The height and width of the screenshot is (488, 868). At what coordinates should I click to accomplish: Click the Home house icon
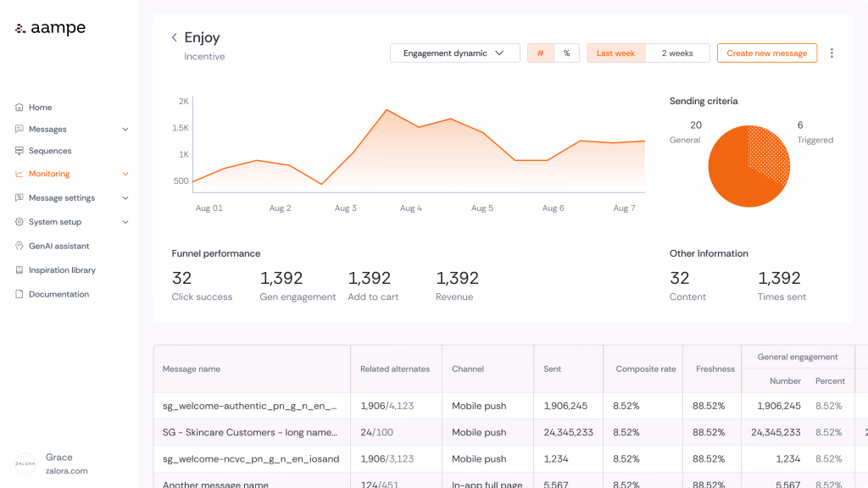pos(19,108)
